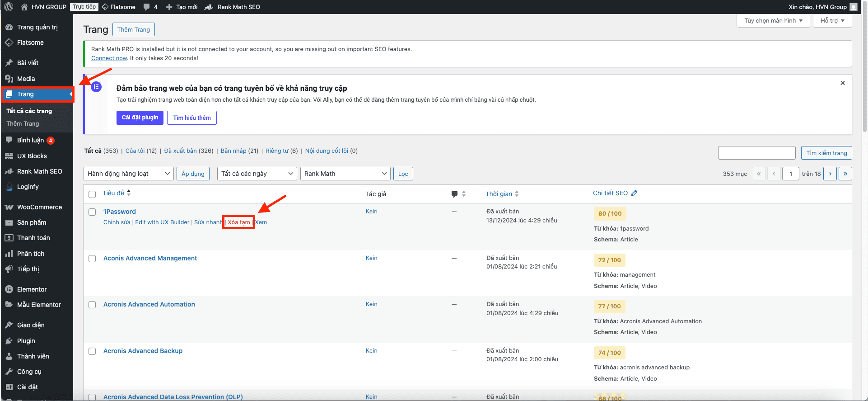Click the Lọc filter button

(x=403, y=174)
